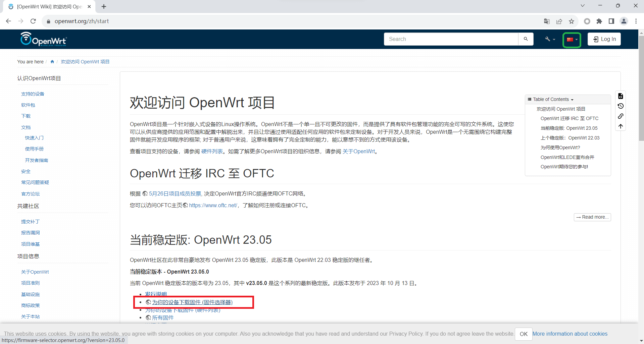Accept cookies with OK button

524,334
